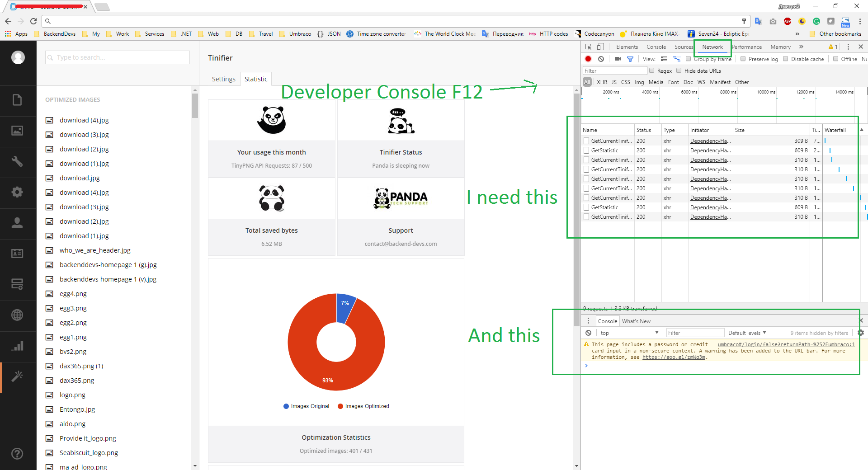Check Disable cache option
Image resolution: width=868 pixels, height=470 pixels.
pyautogui.click(x=785, y=59)
